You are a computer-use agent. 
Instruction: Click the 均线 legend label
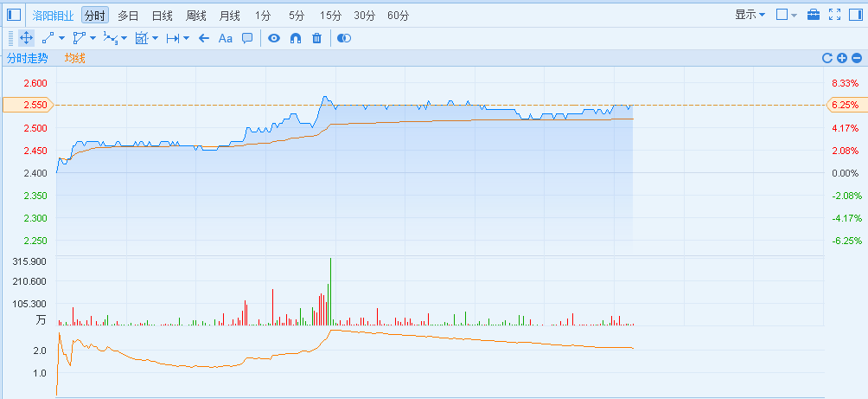[74, 58]
